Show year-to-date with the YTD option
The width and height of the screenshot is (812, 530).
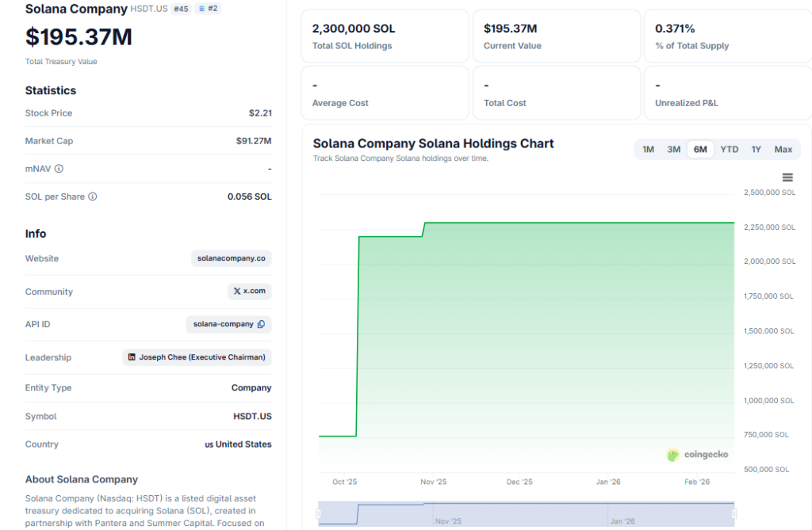pos(729,150)
